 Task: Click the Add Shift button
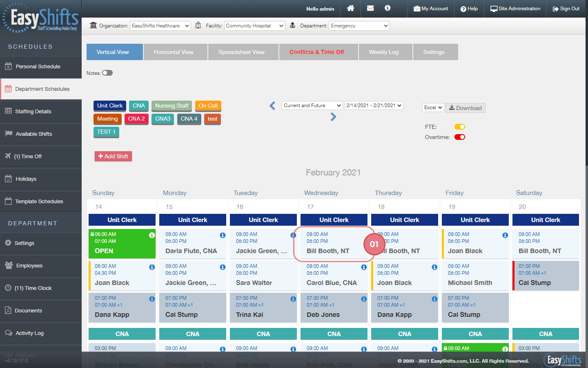pos(113,156)
